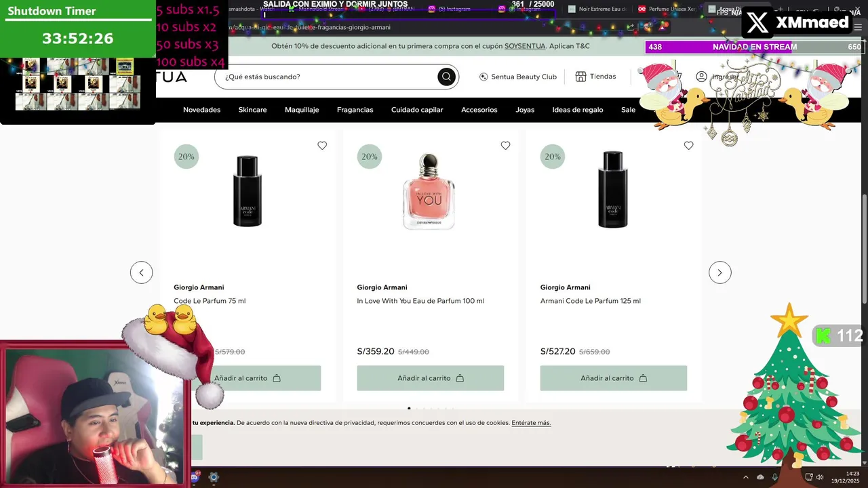The width and height of the screenshot is (868, 488).
Task: Favorite Code Le Parfum 75 ml heart
Action: tap(322, 146)
